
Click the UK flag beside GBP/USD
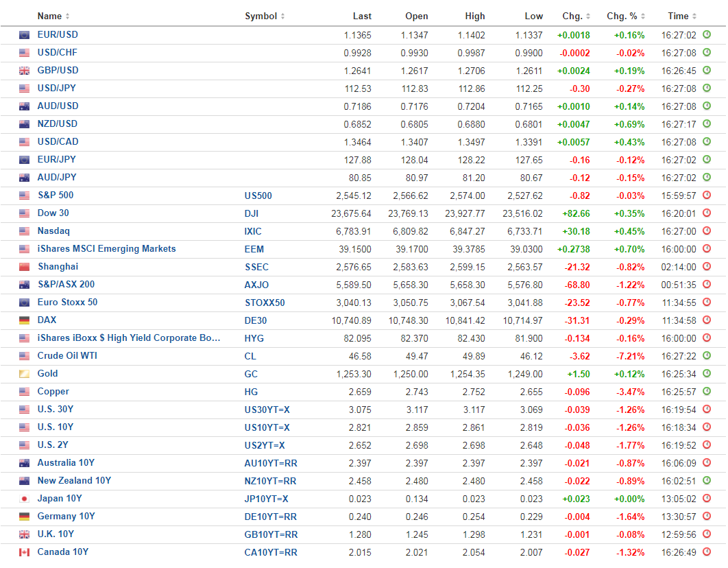(25, 71)
